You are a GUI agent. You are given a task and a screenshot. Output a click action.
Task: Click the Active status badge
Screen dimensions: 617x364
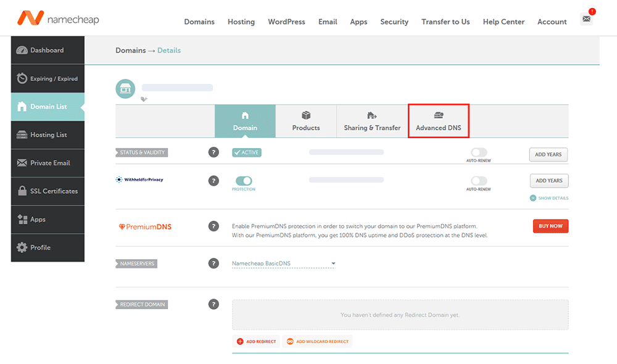(x=247, y=152)
